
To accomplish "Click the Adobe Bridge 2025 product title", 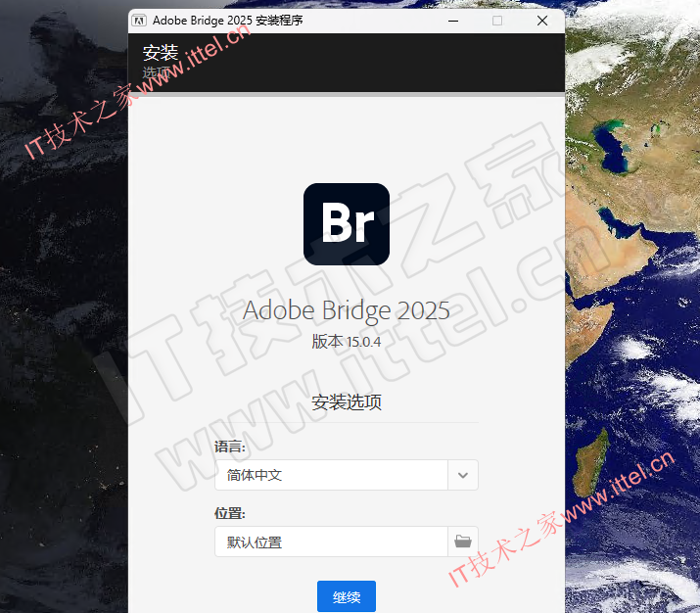I will point(347,310).
